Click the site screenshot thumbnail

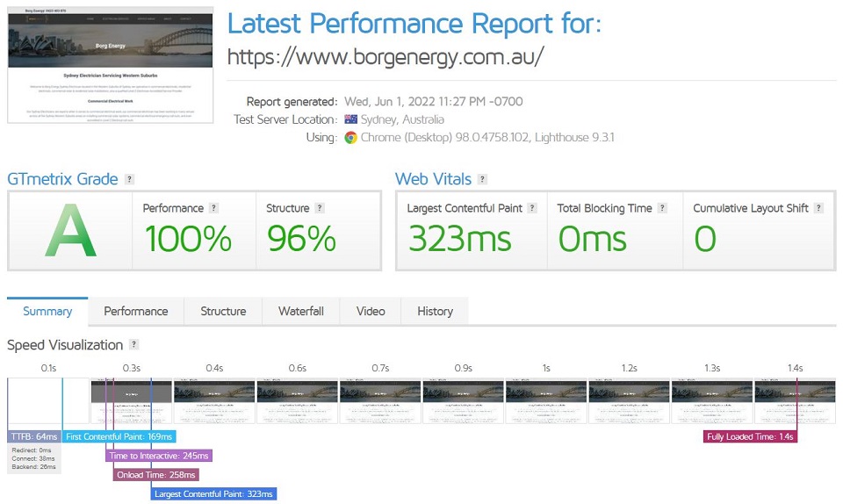tap(111, 65)
